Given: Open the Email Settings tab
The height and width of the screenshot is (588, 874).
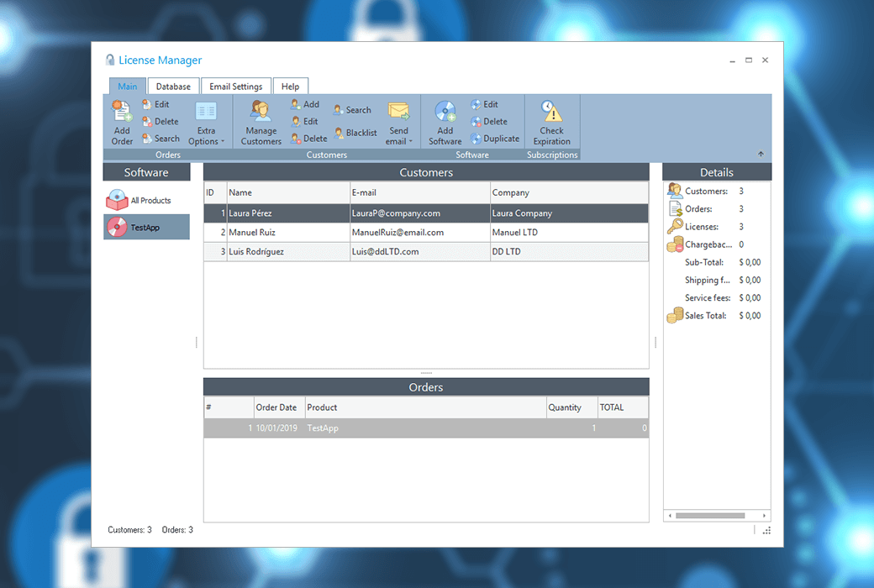Looking at the screenshot, I should point(235,87).
